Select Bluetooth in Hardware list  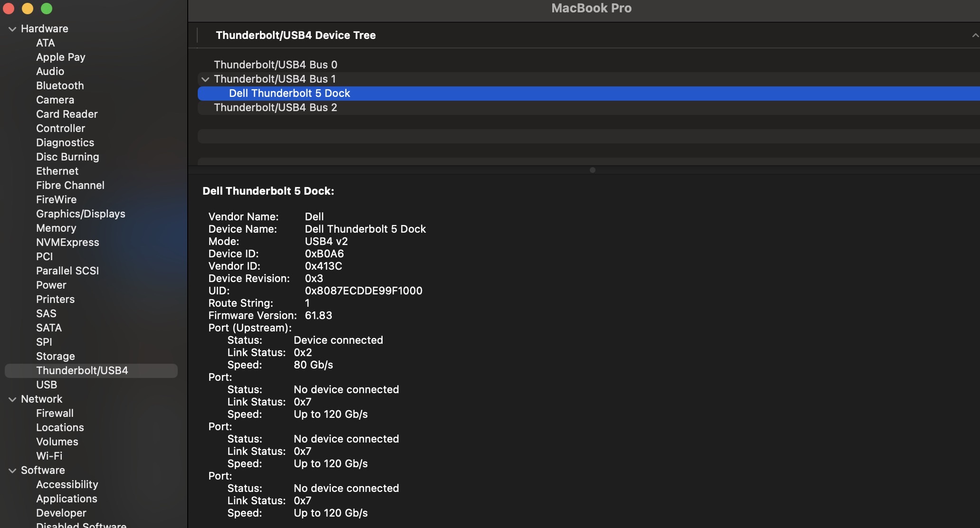(x=60, y=85)
